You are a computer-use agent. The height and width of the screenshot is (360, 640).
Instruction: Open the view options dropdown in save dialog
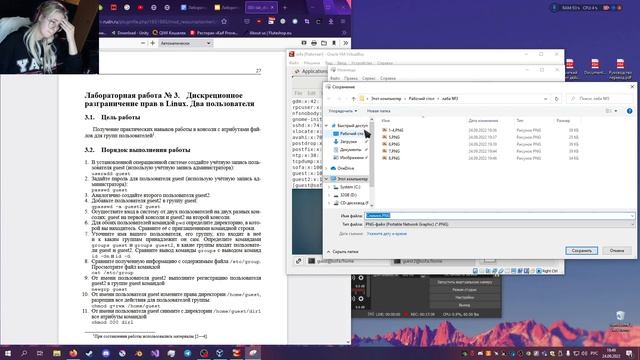tap(616, 111)
